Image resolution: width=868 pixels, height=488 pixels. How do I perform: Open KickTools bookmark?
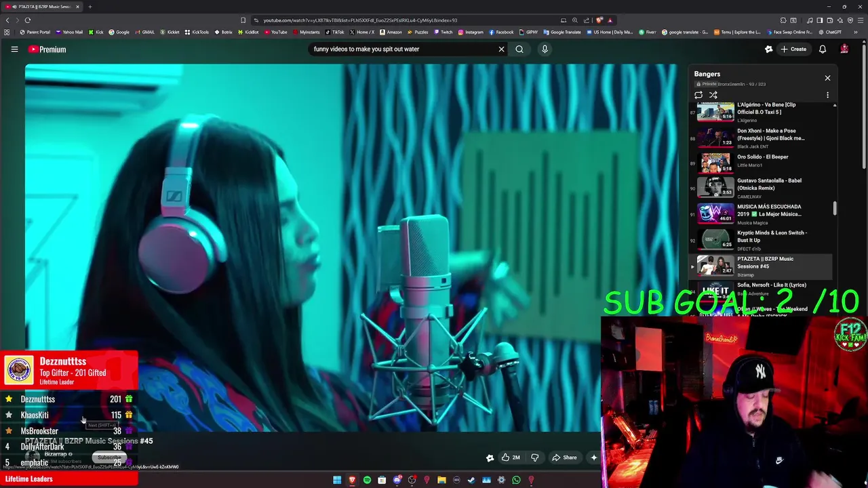pyautogui.click(x=197, y=32)
